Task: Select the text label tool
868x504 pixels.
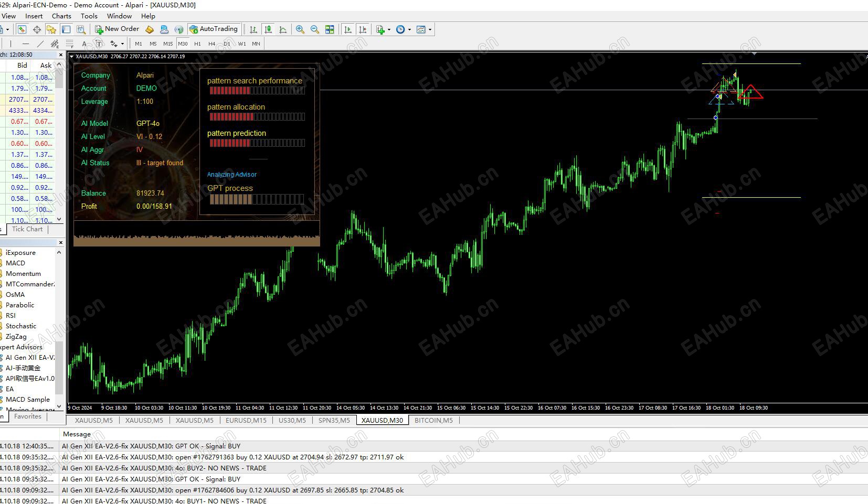Action: pos(99,44)
